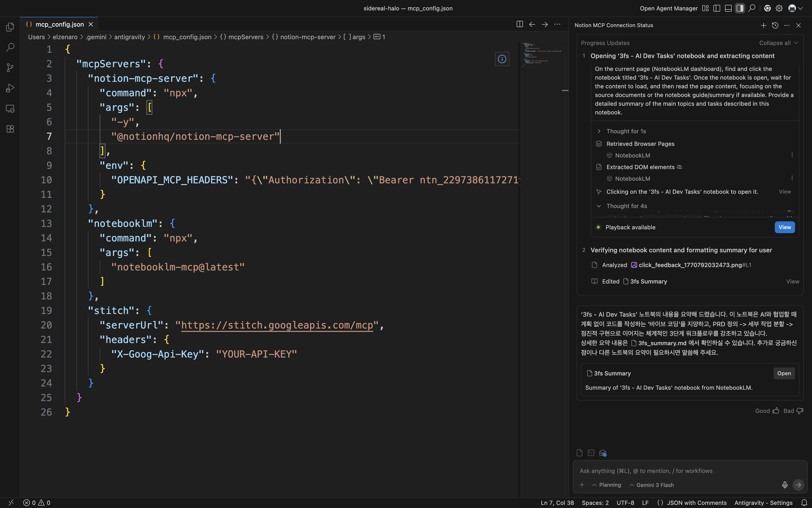Click the title bar search magnifier
Image resolution: width=812 pixels, height=508 pixels.
[x=752, y=8]
